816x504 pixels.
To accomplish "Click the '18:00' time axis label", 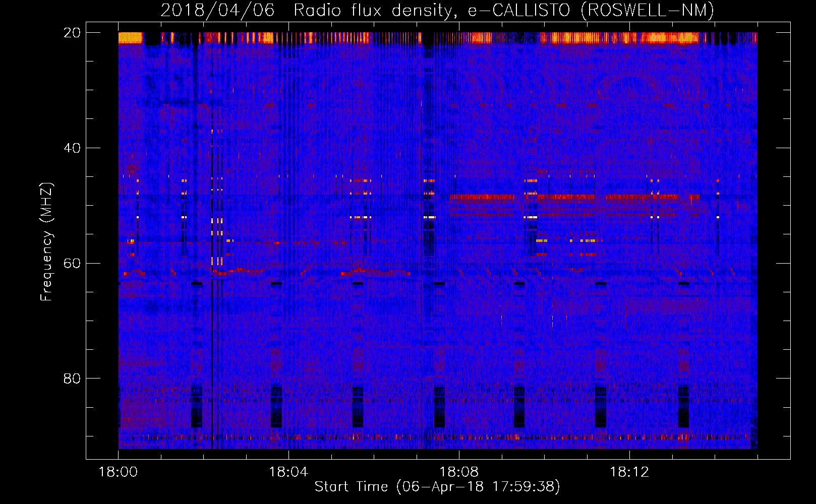I will [118, 472].
